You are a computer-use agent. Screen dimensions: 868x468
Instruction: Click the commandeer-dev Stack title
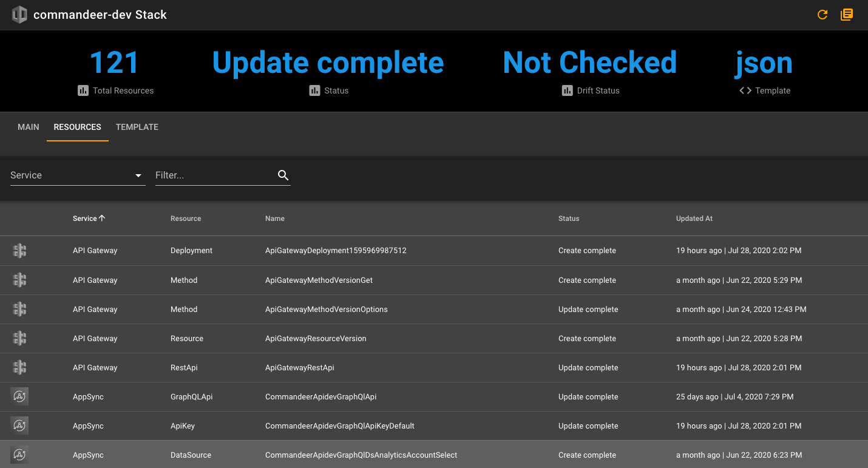100,15
